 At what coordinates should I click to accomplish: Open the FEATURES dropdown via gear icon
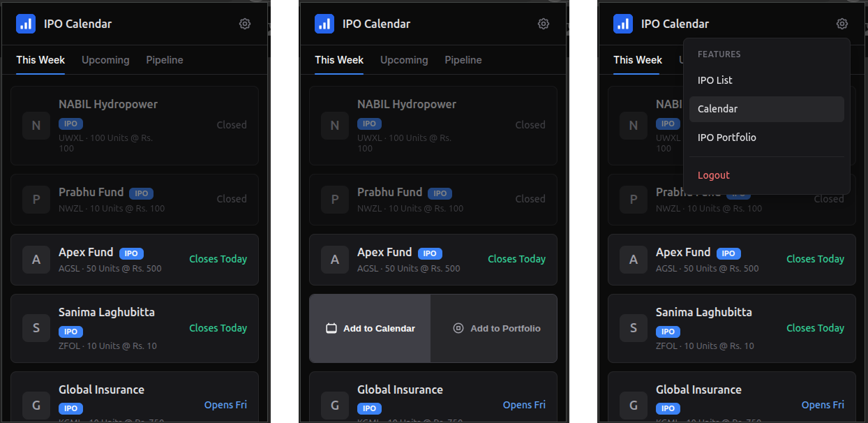point(842,23)
